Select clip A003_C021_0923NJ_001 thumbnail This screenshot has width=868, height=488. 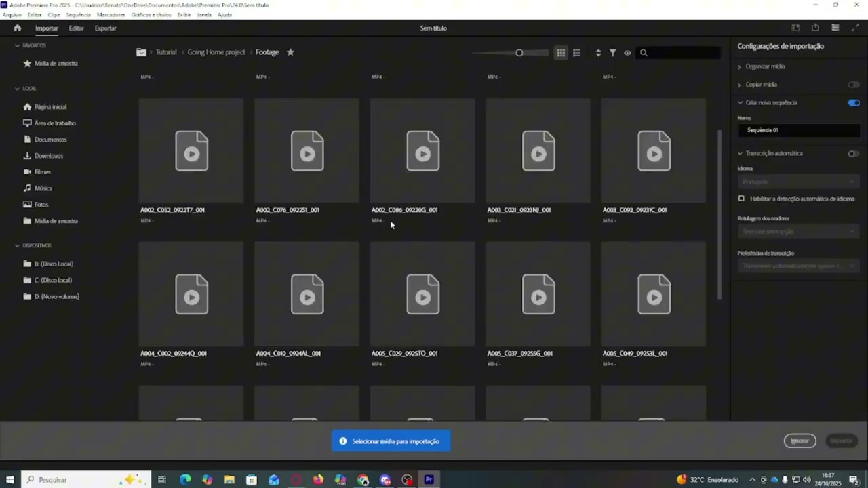point(538,150)
